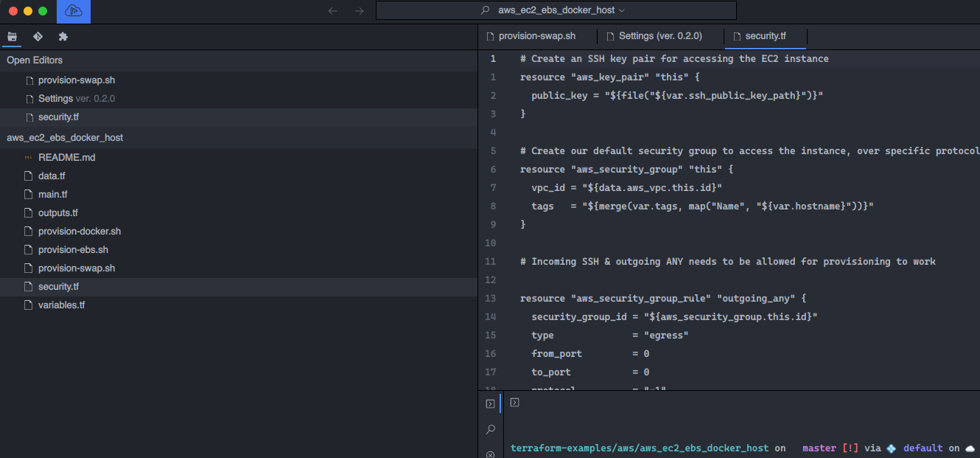Switch to the provision-swap.sh tab

coord(536,36)
